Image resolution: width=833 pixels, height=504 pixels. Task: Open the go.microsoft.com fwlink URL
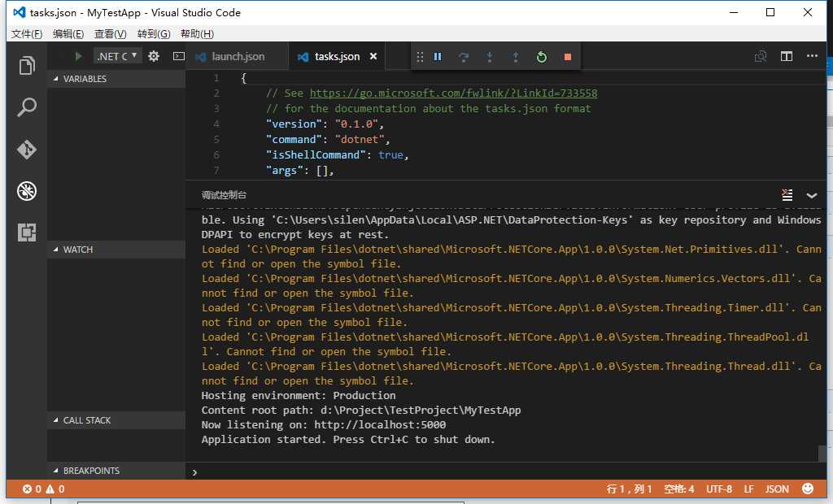tap(453, 93)
